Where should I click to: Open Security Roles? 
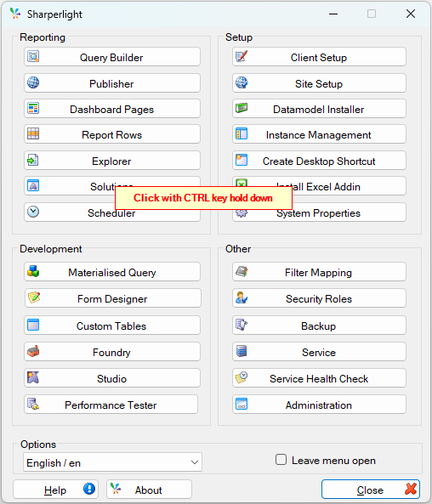tap(319, 298)
